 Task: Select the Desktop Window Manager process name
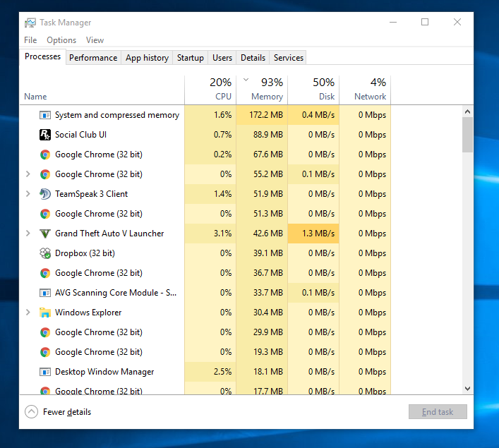coord(104,372)
